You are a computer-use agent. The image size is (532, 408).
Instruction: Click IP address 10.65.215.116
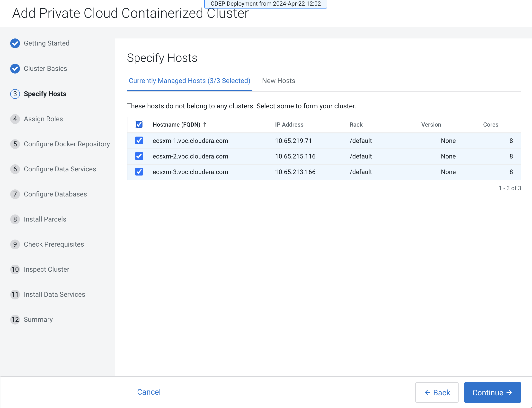pyautogui.click(x=295, y=156)
